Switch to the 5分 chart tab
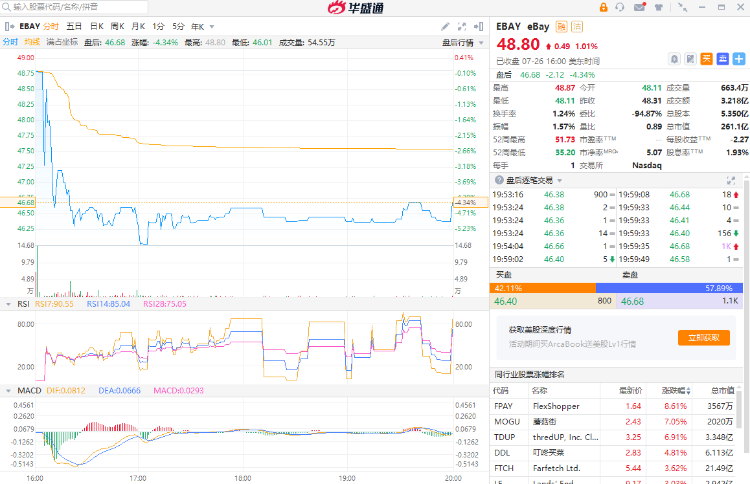The image size is (750, 484). click(x=178, y=26)
